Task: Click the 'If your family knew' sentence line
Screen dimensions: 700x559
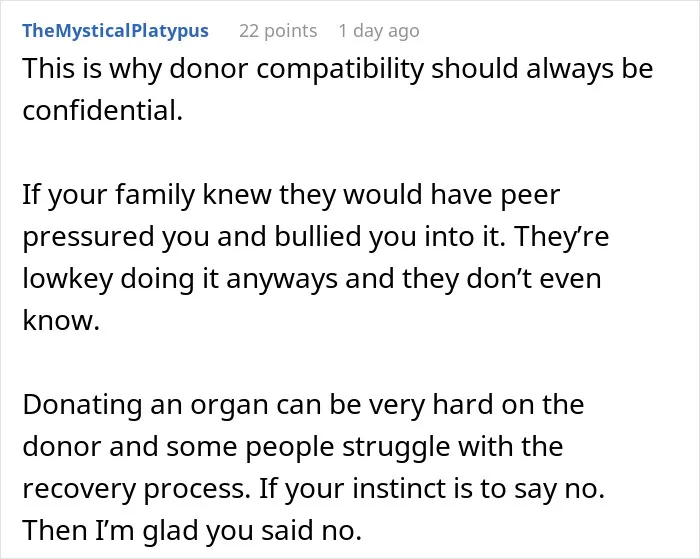Action: [291, 195]
